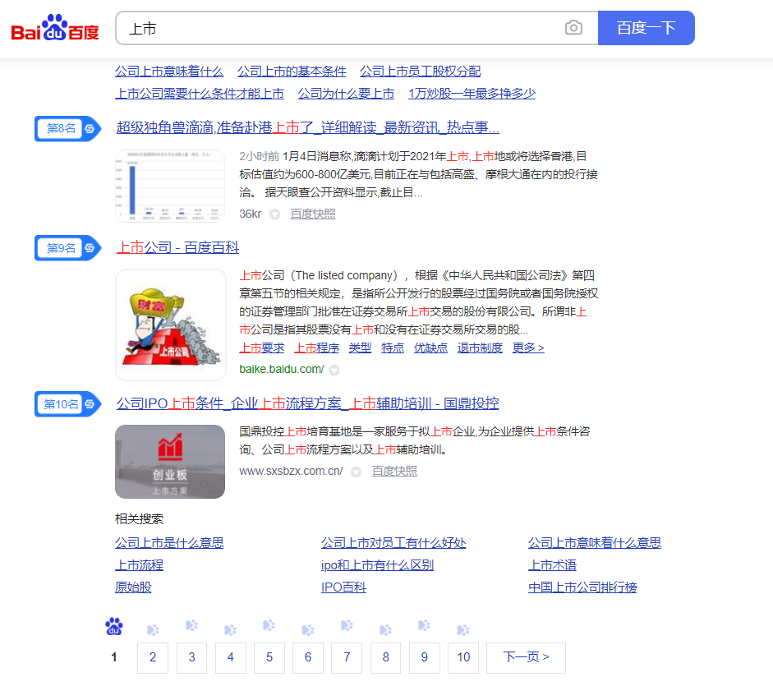This screenshot has height=700, width=773.
Task: Click the 第10名 rank badge
Action: (67, 404)
